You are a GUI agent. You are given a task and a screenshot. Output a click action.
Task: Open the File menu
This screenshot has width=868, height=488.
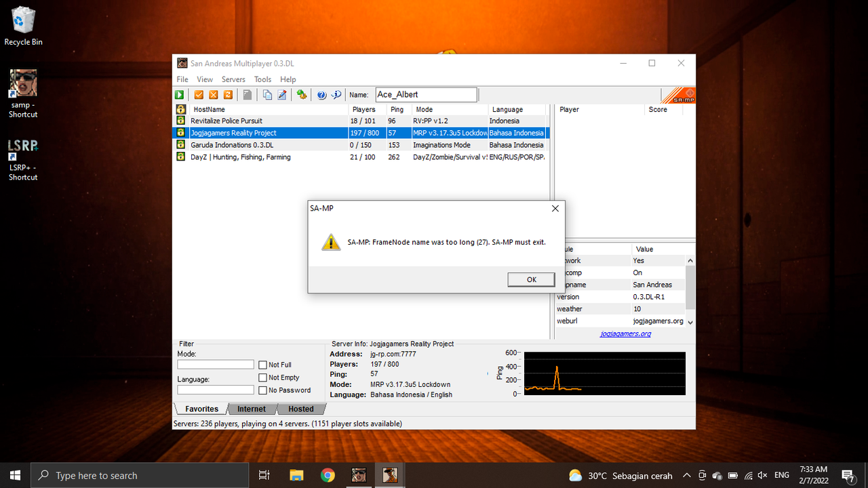pyautogui.click(x=182, y=79)
